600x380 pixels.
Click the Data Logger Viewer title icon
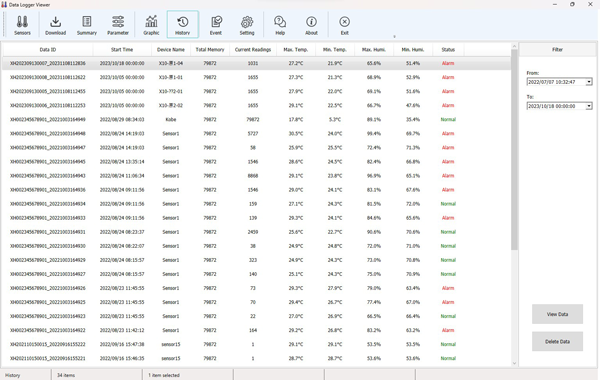point(4,5)
